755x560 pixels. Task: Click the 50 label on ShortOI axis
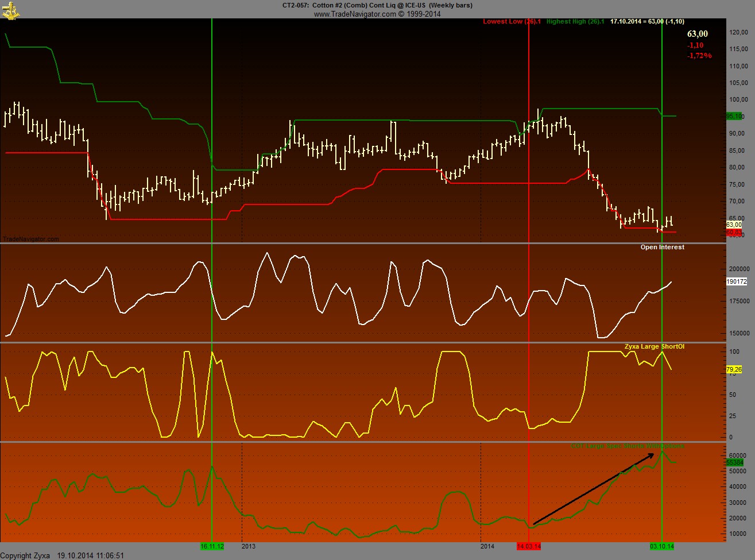[733, 395]
